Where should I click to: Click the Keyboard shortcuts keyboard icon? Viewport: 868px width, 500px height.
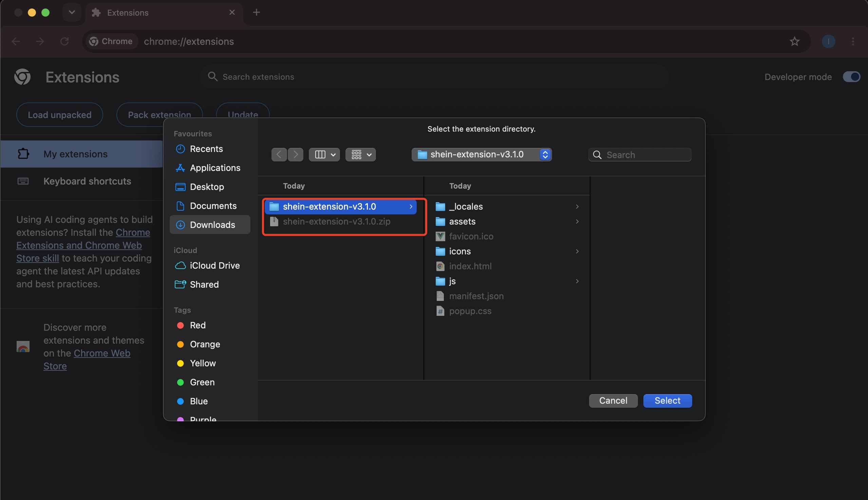[23, 181]
